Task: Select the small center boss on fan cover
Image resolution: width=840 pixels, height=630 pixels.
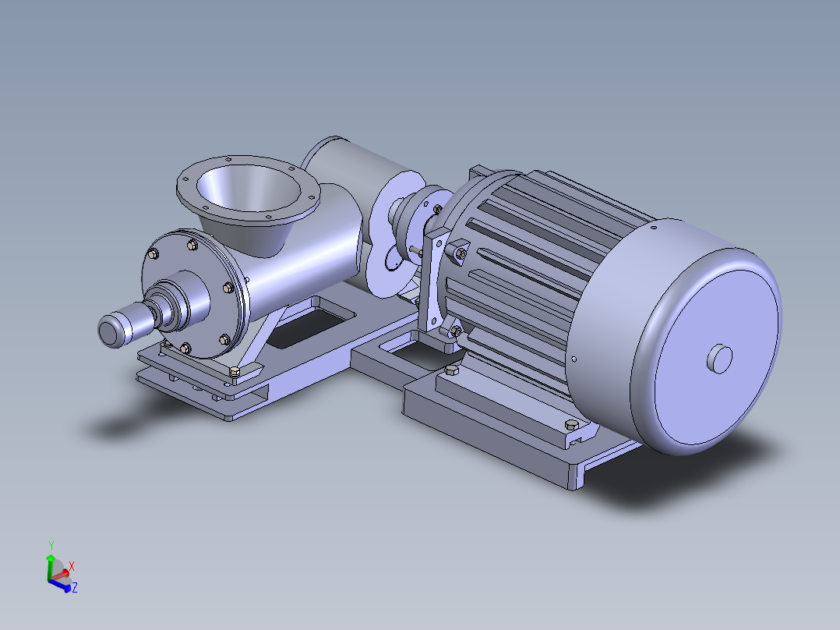Action: [x=719, y=359]
